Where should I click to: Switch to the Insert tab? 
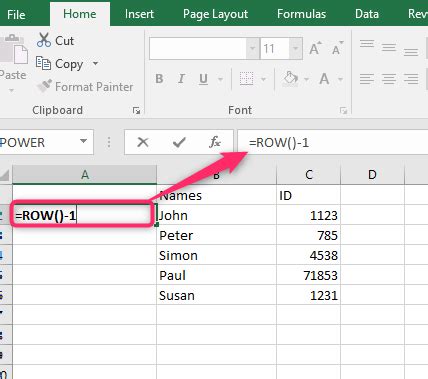click(139, 14)
